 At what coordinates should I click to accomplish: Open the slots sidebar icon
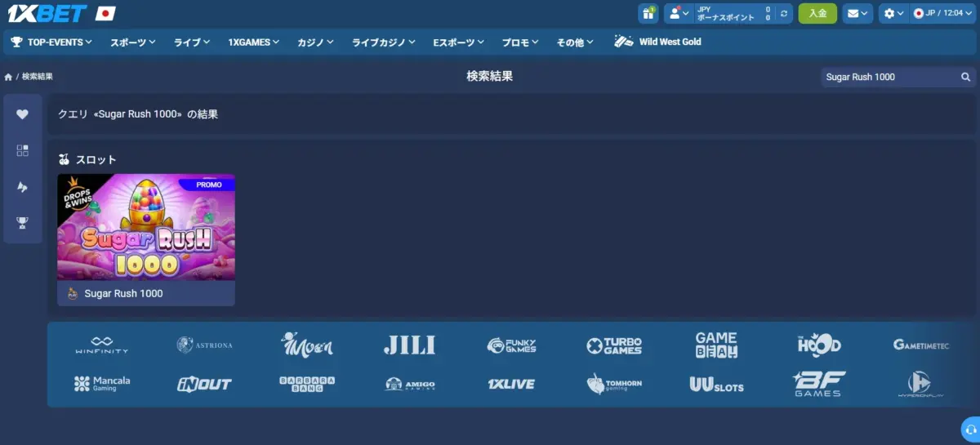[22, 187]
